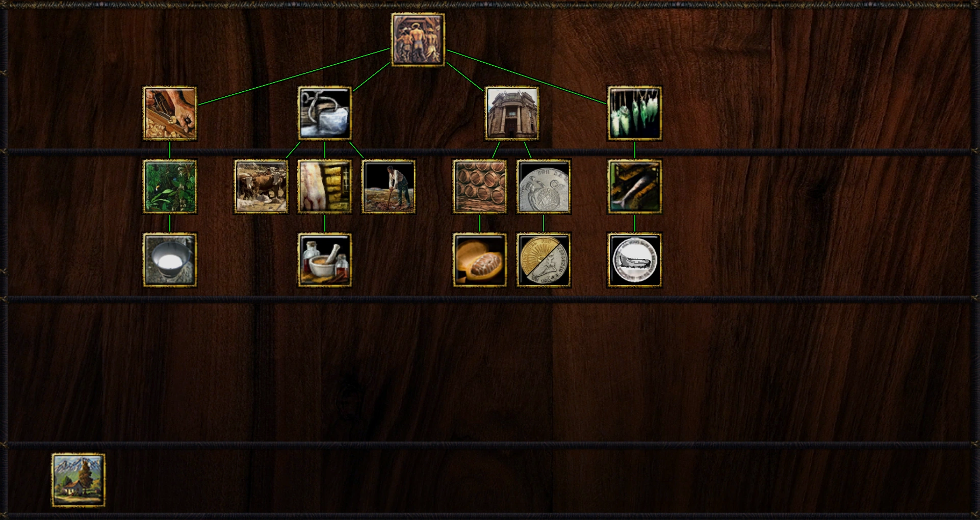
Task: Select the jungle foliage icon
Action: [x=170, y=187]
